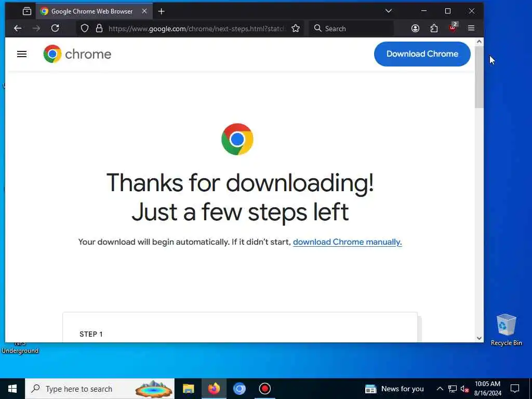This screenshot has height=399, width=532.
Task: Select the Underground desktop icon label
Action: coord(20,351)
